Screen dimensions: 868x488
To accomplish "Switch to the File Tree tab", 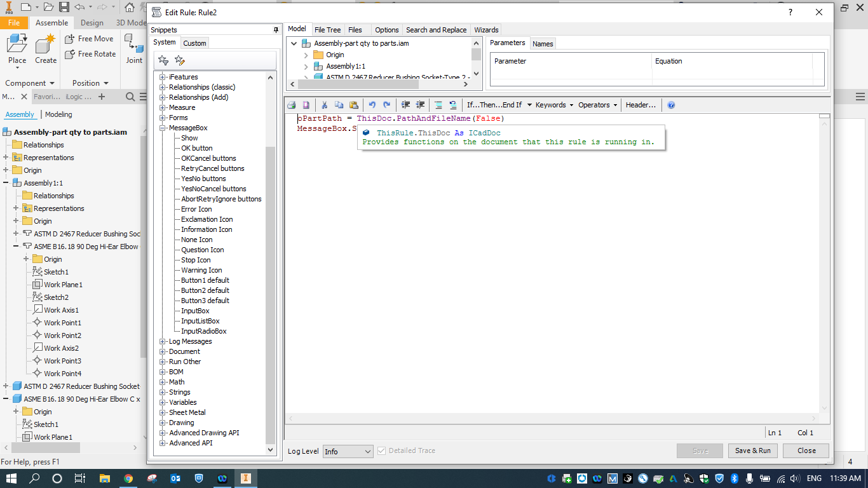I will click(x=327, y=30).
